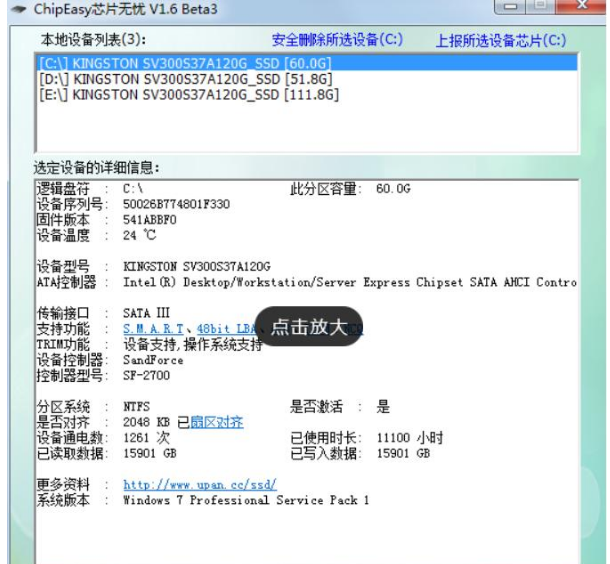
Task: Click device model KINGSTON SV300S37A120G in details
Action: (x=196, y=266)
